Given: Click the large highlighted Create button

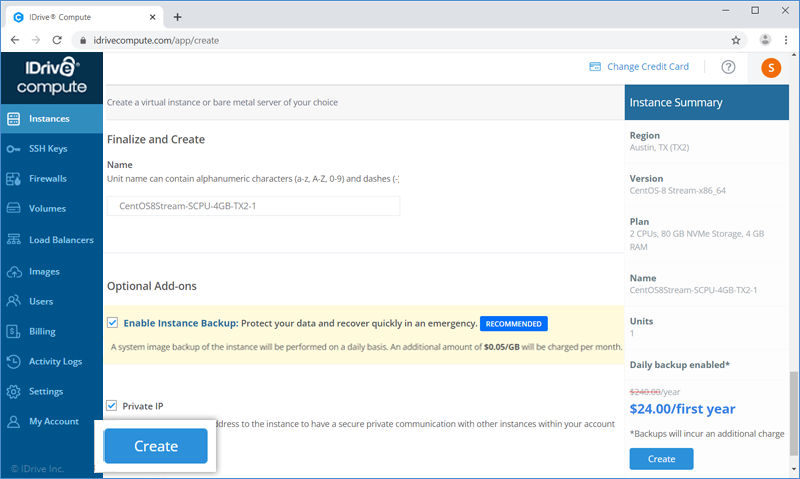Looking at the screenshot, I should click(156, 446).
